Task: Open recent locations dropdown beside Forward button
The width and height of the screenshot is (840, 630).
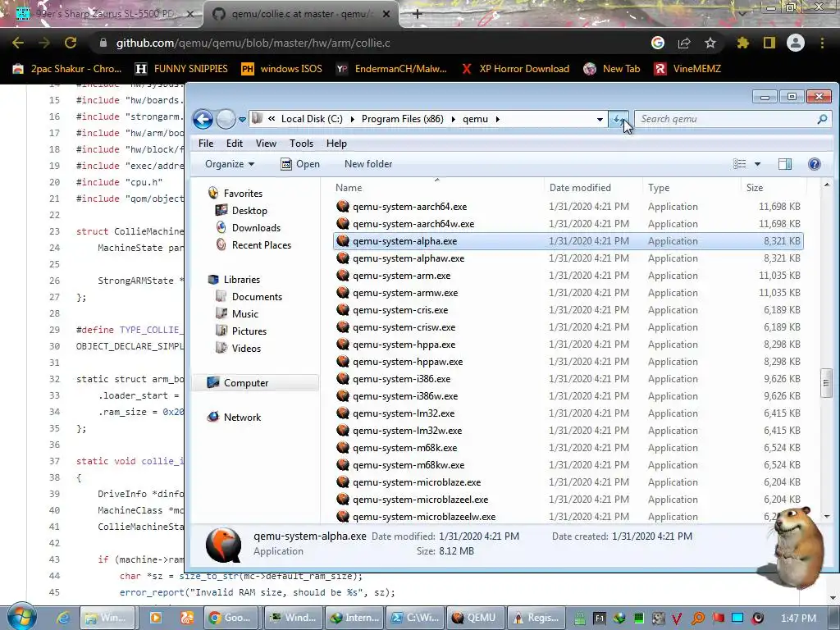Action: tap(242, 120)
